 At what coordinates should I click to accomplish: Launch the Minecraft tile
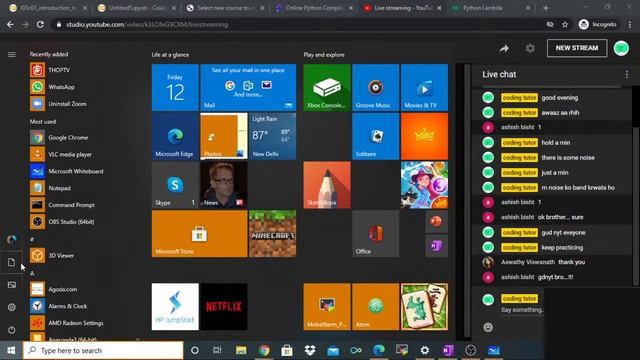point(273,233)
